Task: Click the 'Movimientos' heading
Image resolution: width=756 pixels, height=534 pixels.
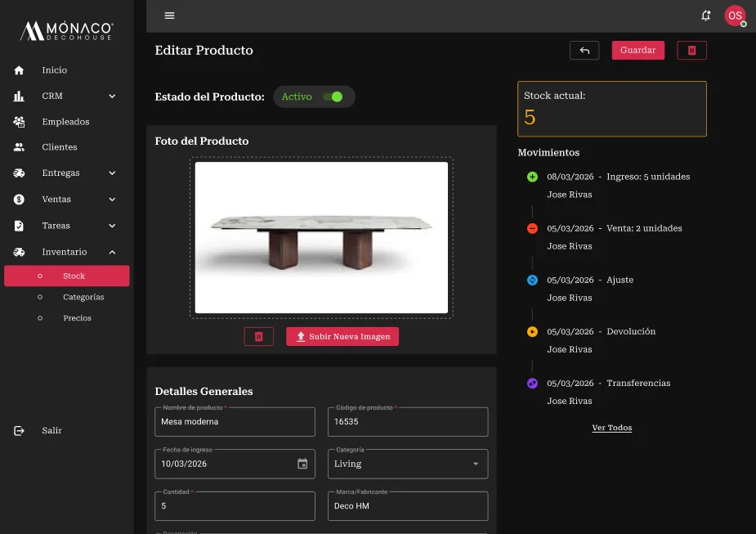Action: [548, 153]
